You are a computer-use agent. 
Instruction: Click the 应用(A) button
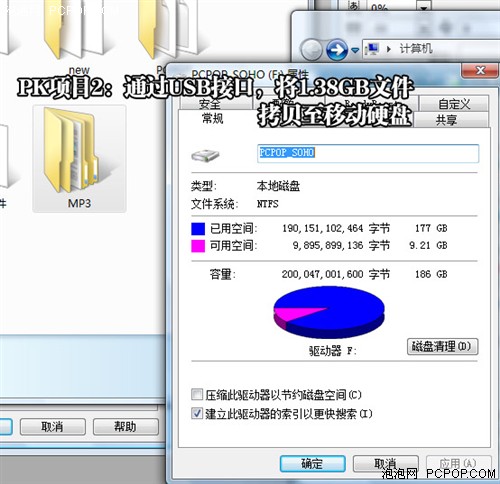tap(458, 463)
